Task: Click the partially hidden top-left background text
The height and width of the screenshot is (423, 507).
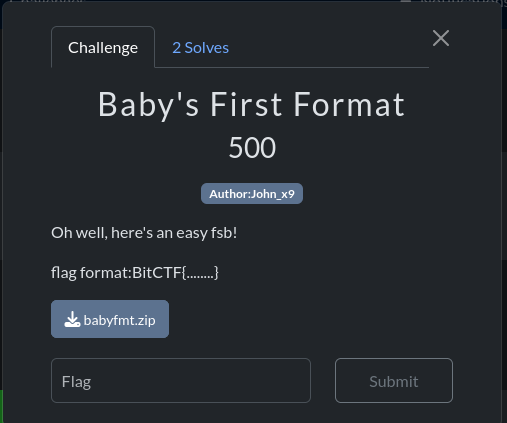Action: tap(47, 1)
